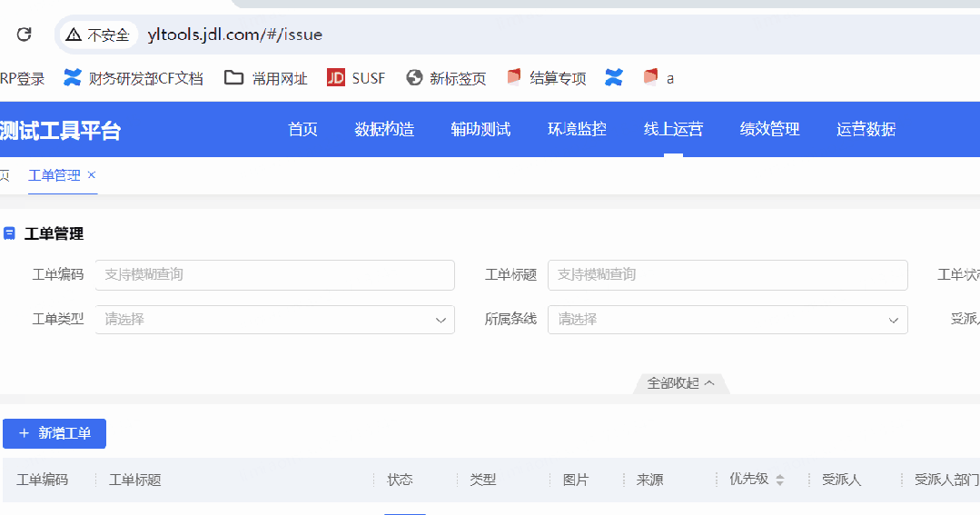Open the 工单类型 dropdown
Image resolution: width=980 pixels, height=515 pixels.
275,320
